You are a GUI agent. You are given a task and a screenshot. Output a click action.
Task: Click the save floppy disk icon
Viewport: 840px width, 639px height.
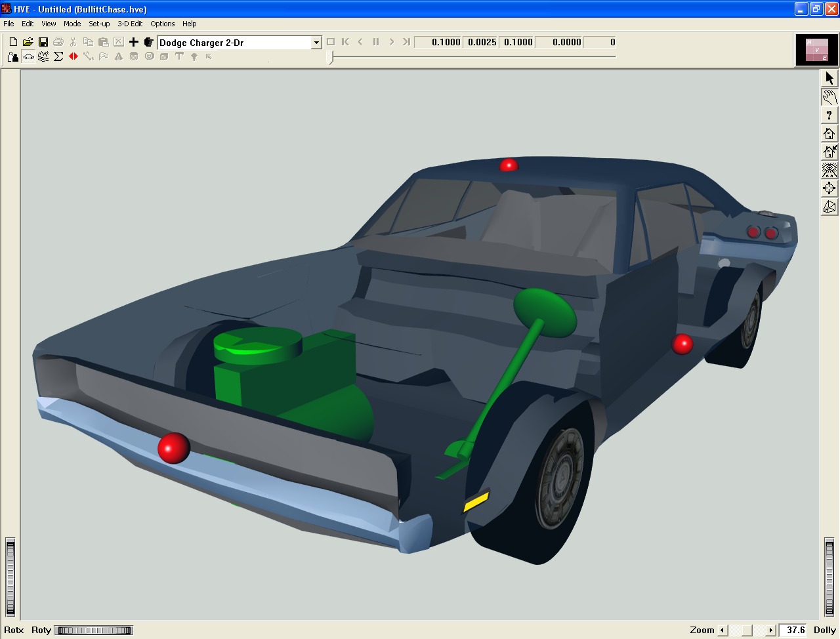(x=43, y=42)
